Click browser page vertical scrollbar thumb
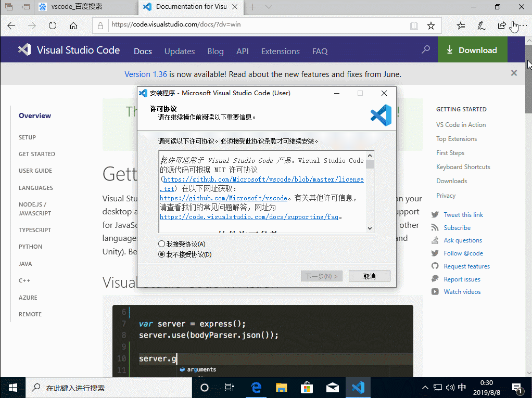The height and width of the screenshot is (398, 532). pos(528,80)
